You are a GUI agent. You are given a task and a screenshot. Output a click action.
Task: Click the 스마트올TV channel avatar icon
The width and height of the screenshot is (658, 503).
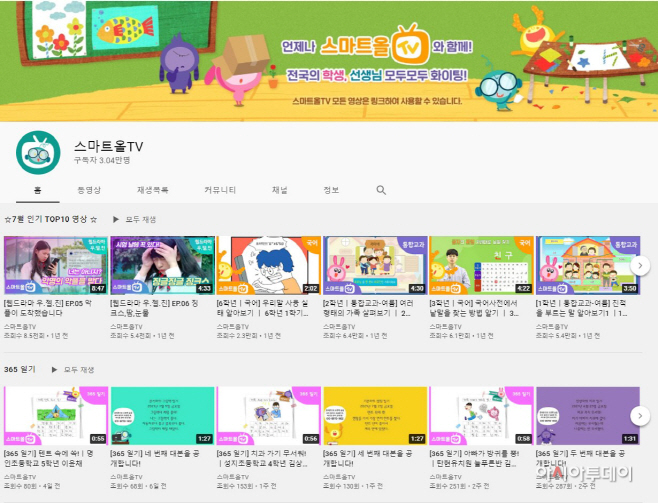tap(38, 152)
